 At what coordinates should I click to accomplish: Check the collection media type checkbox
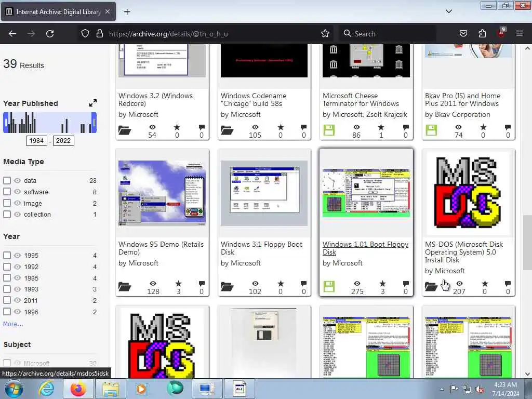[x=7, y=215]
